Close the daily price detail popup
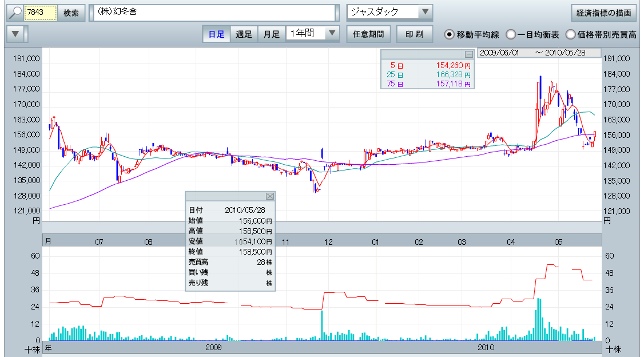 [x=270, y=196]
